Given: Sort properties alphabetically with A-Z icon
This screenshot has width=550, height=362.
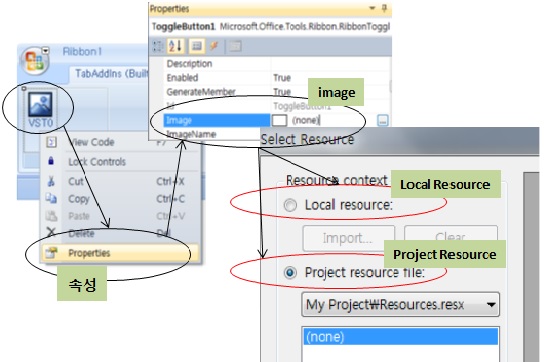Looking at the screenshot, I should [175, 46].
